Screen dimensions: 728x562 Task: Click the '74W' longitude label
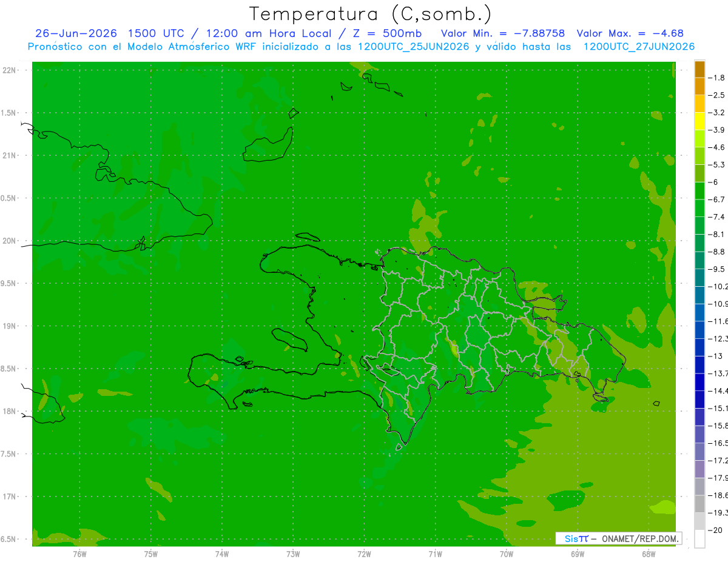222,554
